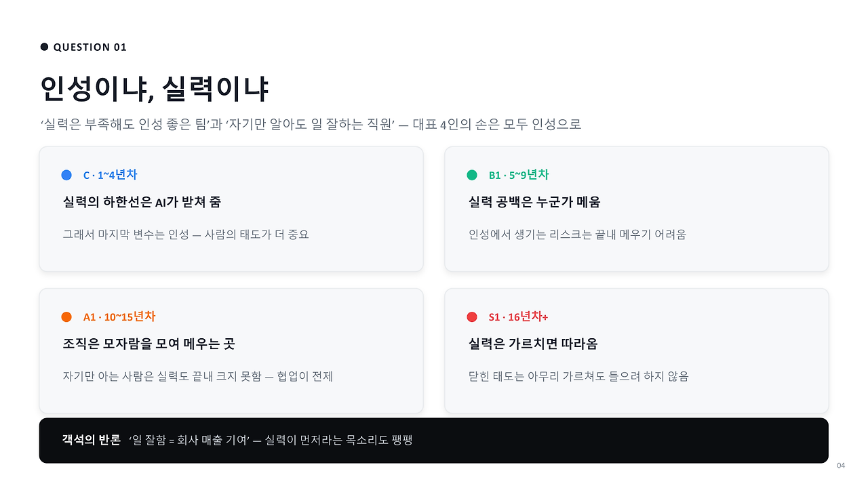
Task: Click the slide page number 04
Action: pos(842,465)
